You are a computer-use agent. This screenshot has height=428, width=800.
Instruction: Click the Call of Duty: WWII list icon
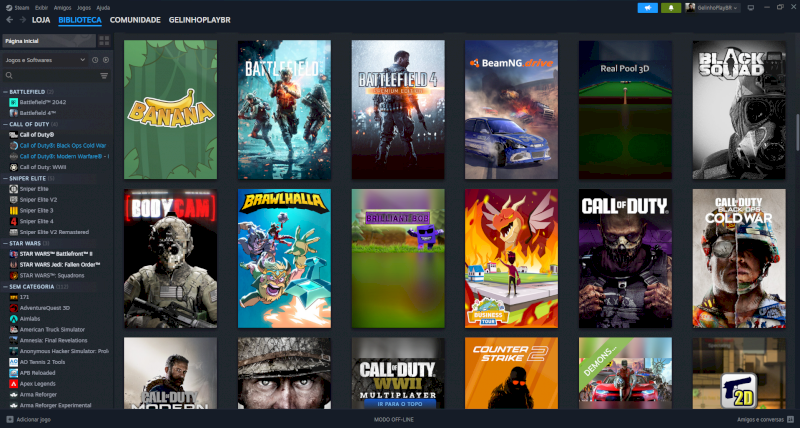tap(14, 167)
